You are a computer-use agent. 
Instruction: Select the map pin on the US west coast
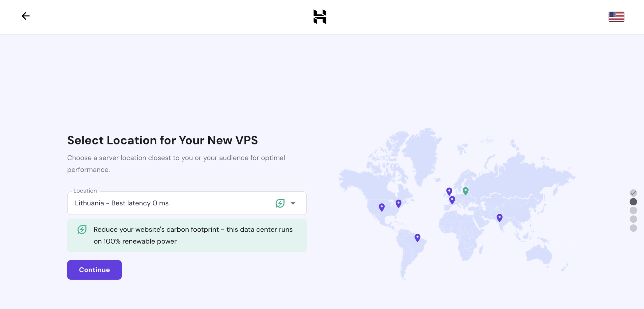381,207
